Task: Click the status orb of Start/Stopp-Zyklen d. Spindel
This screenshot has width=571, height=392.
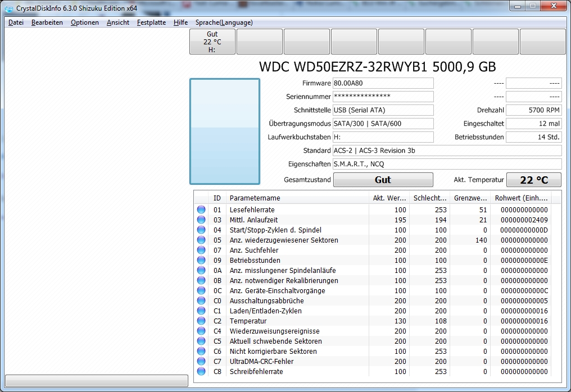Action: [x=201, y=230]
